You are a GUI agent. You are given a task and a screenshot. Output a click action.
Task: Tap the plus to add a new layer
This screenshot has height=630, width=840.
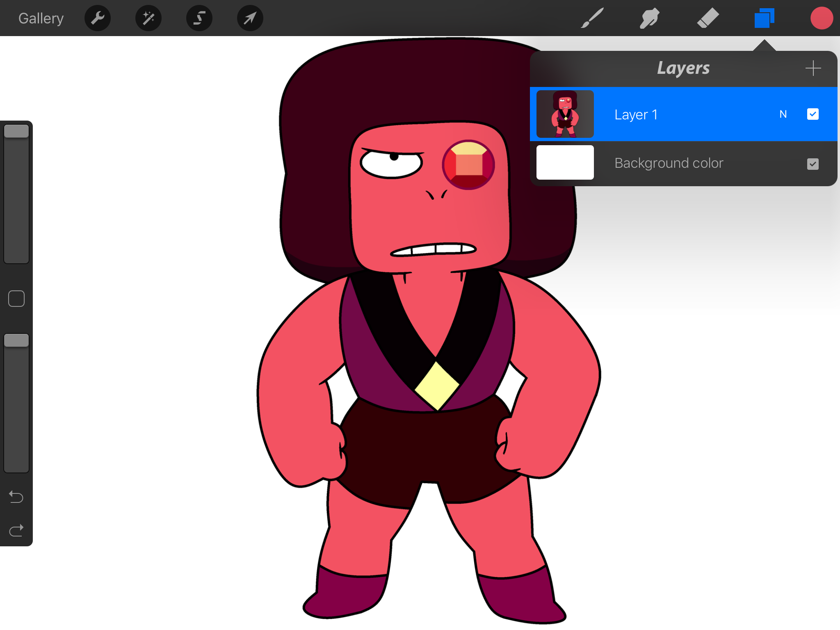813,68
